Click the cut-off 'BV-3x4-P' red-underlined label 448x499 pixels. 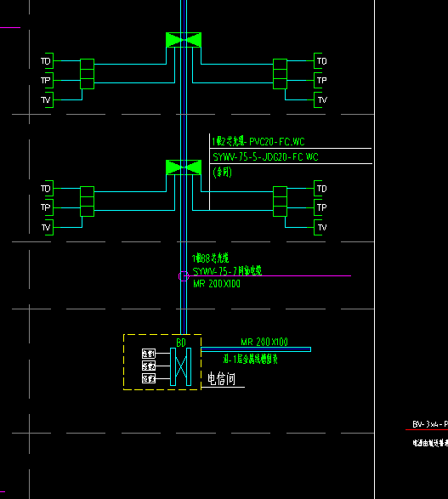(430, 424)
